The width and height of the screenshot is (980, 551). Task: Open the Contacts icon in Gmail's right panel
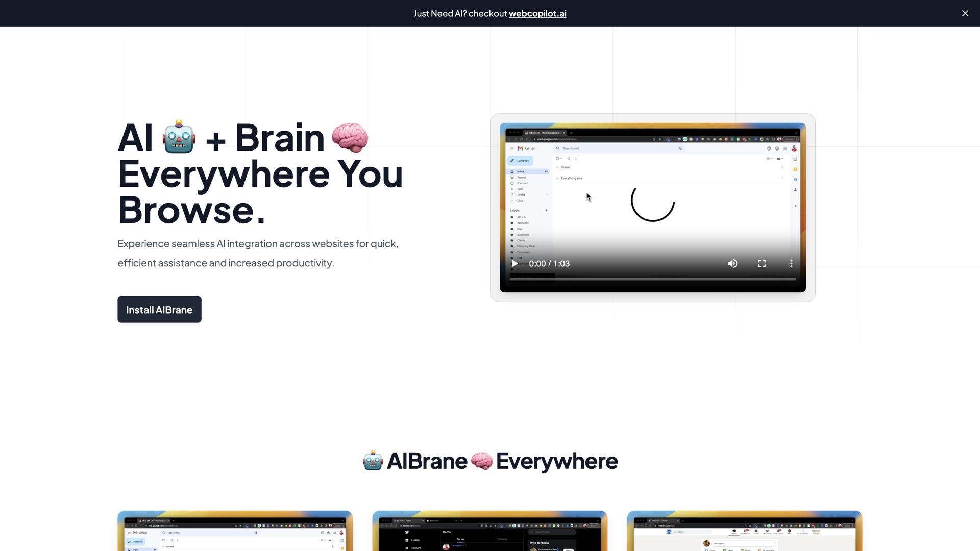coord(795,190)
